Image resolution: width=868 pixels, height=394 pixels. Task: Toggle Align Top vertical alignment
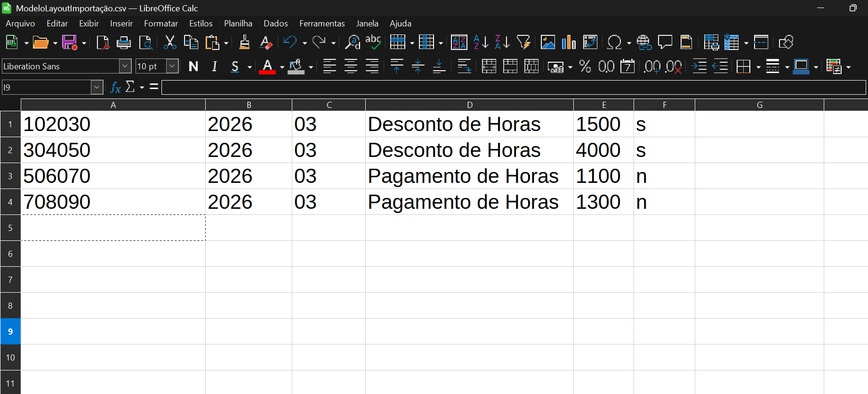pyautogui.click(x=397, y=66)
